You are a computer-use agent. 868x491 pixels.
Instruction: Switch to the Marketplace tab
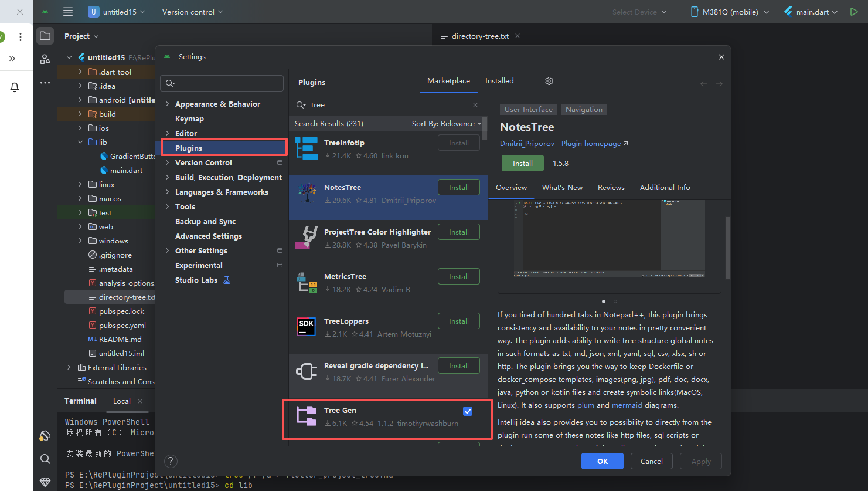point(448,81)
